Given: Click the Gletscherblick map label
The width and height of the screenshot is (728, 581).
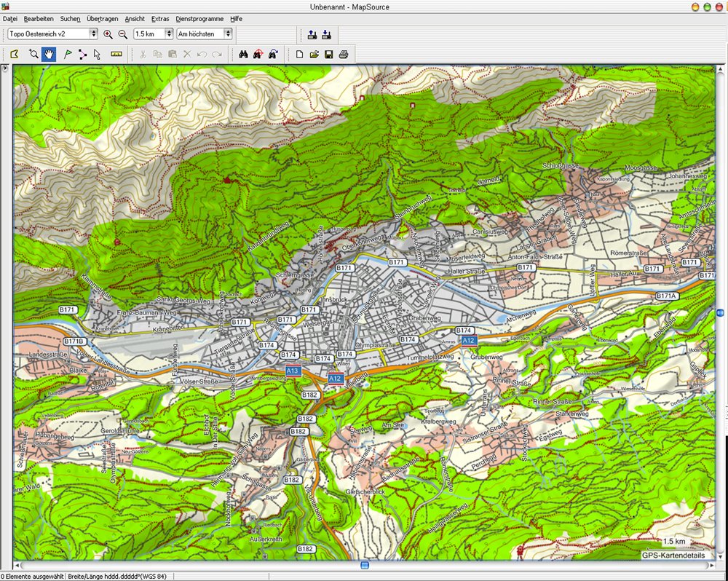Looking at the screenshot, I should 365,491.
